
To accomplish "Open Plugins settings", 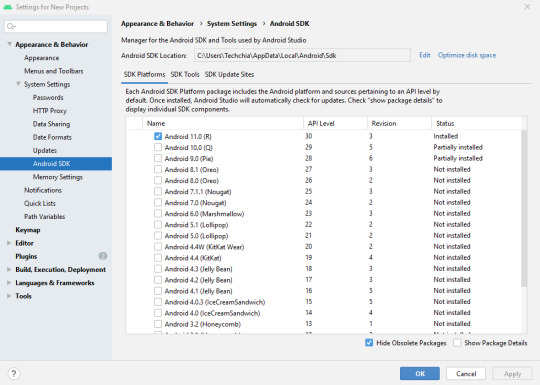I will 26,256.
